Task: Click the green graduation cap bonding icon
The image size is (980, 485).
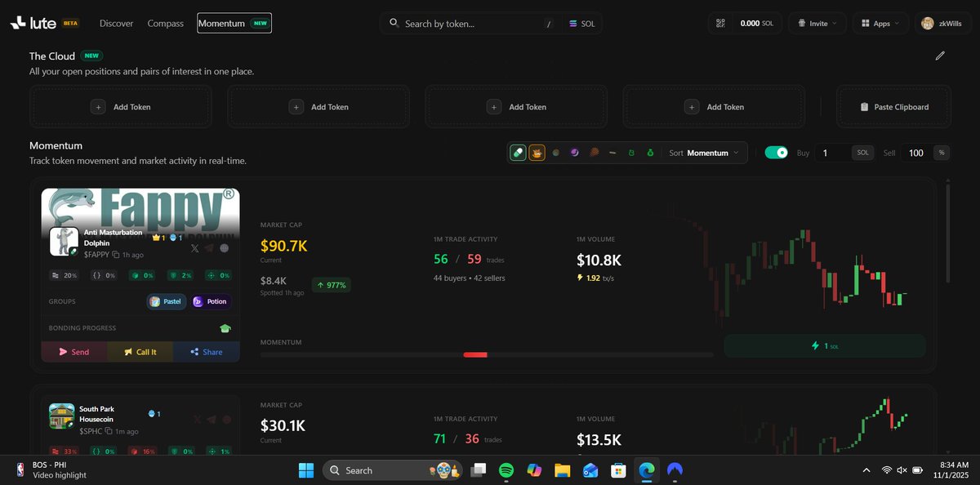Action: [x=225, y=328]
